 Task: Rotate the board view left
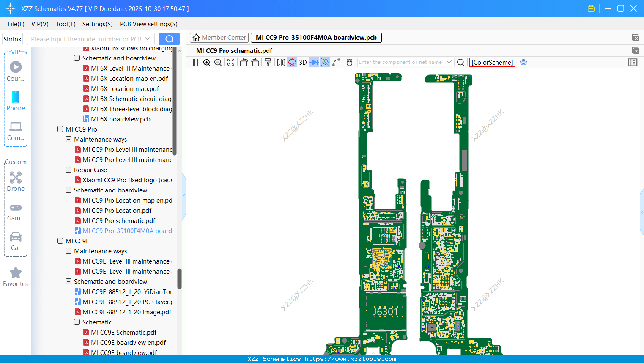[x=244, y=62]
